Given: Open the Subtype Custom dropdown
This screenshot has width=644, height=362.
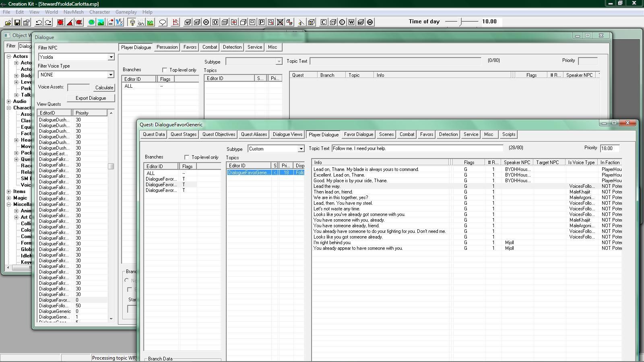Looking at the screenshot, I should tap(301, 149).
